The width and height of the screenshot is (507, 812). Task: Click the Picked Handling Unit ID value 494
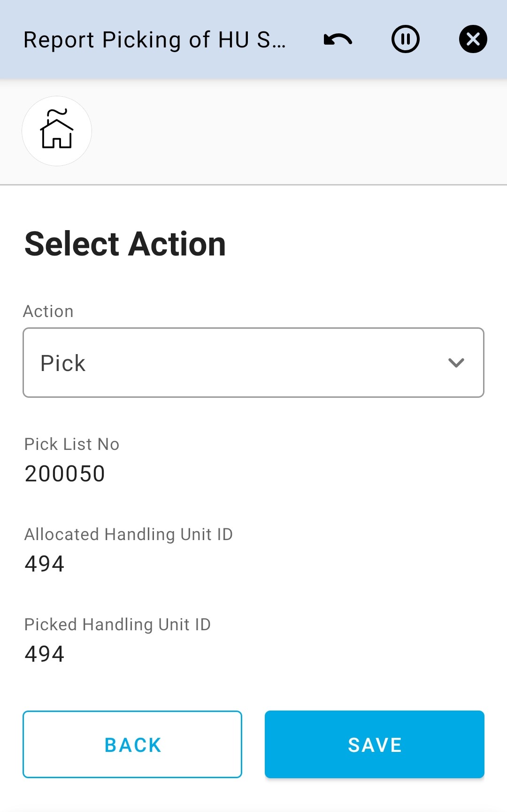tap(45, 654)
